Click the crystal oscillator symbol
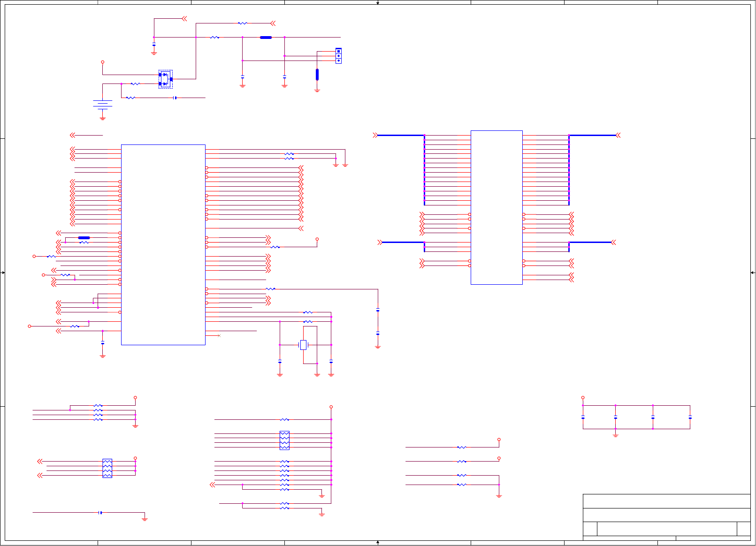756x546 pixels. click(303, 345)
